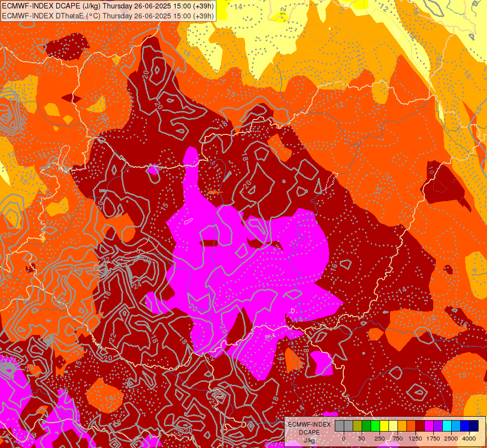Click the 'ECMWF-INDEX' text in the legend box
Image resolution: width=487 pixels, height=448 pixels.
[309, 425]
